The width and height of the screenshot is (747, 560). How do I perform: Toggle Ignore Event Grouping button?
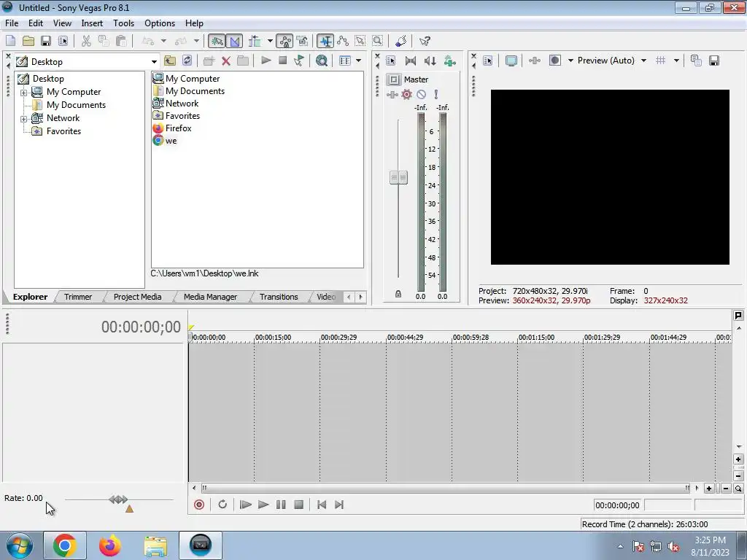(x=303, y=41)
